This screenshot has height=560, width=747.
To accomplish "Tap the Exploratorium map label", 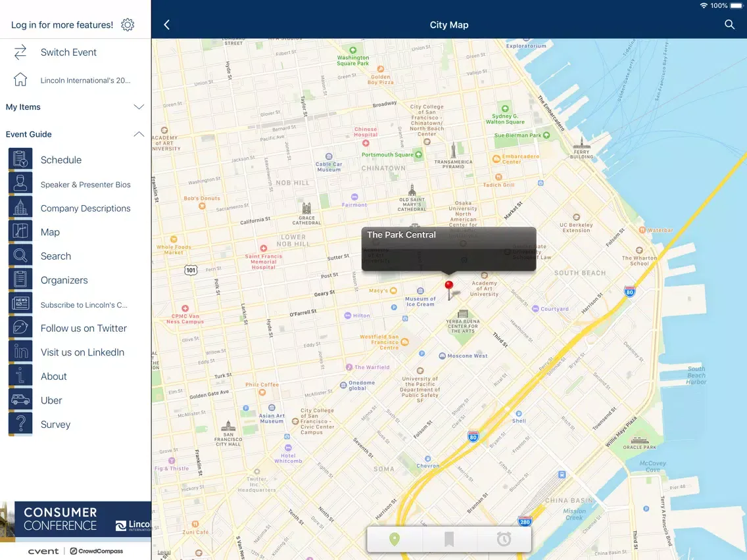I will pos(526,46).
